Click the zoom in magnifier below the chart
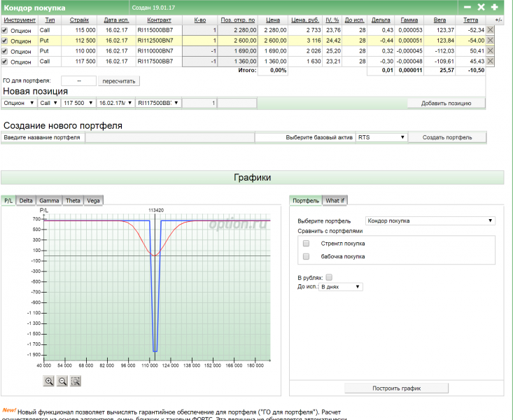 click(x=49, y=381)
